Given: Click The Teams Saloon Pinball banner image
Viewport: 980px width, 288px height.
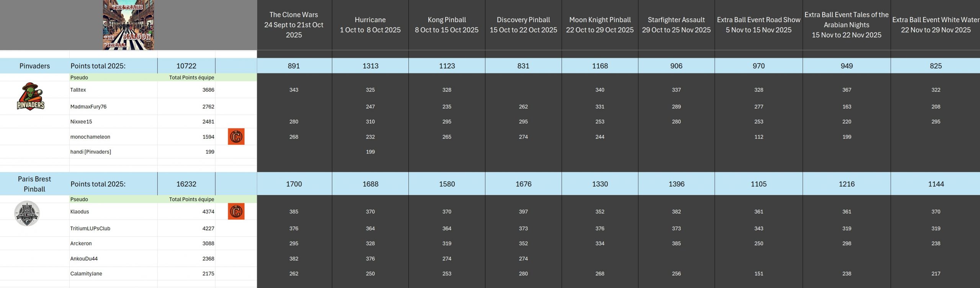Looking at the screenshot, I should coord(128,25).
